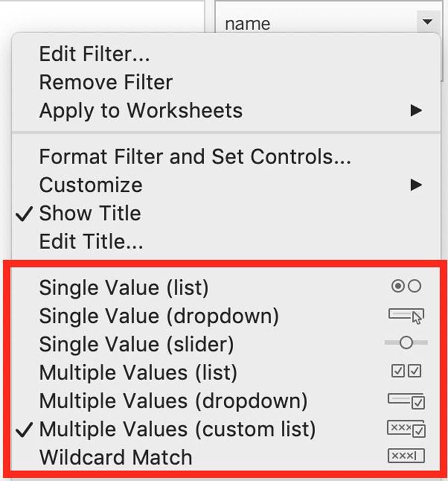Click the radio buttons icon for Single Value list

click(x=406, y=286)
